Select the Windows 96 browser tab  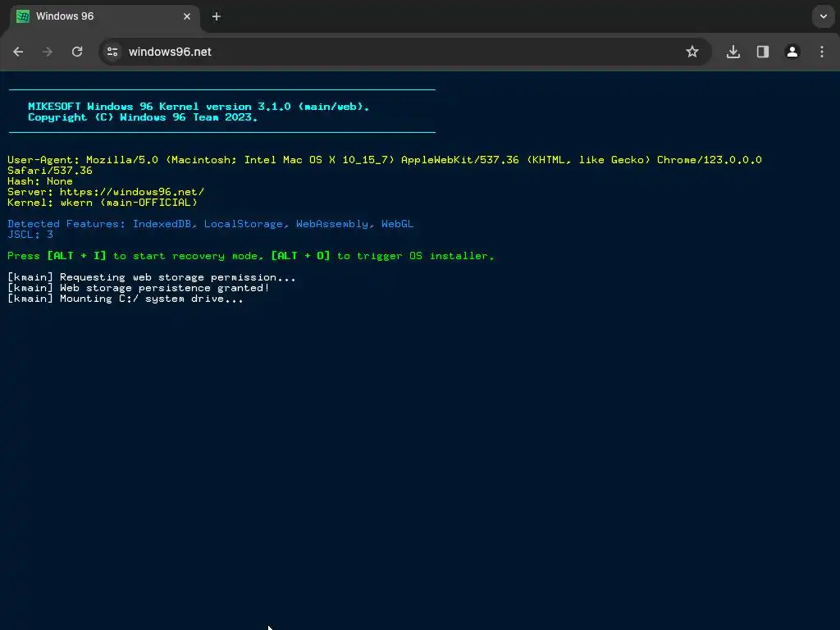(105, 16)
